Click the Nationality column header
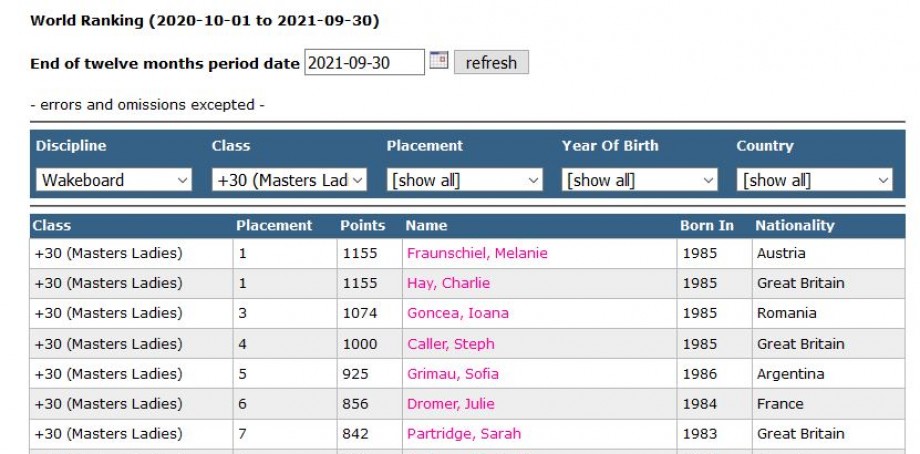Screen dimensions: 920x454 (x=794, y=225)
